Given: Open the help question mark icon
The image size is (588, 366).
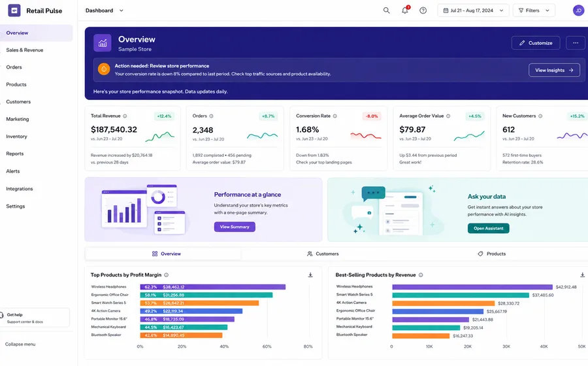Looking at the screenshot, I should pyautogui.click(x=423, y=10).
